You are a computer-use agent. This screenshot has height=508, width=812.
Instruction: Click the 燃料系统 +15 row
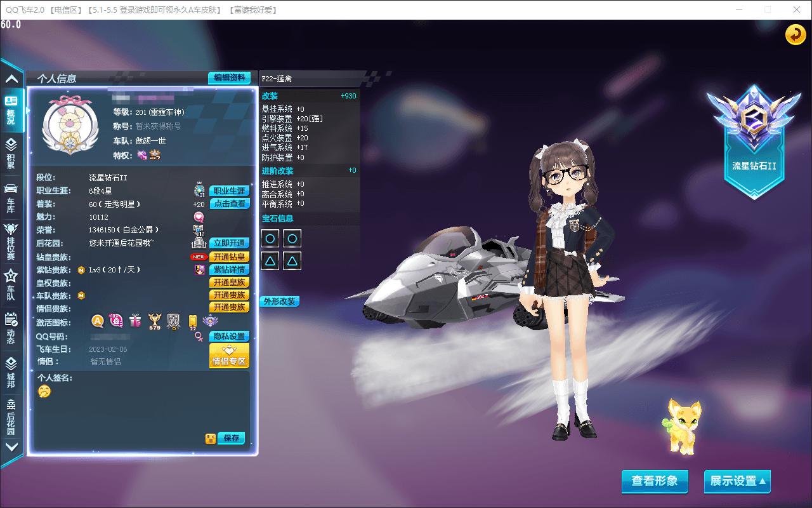285,128
